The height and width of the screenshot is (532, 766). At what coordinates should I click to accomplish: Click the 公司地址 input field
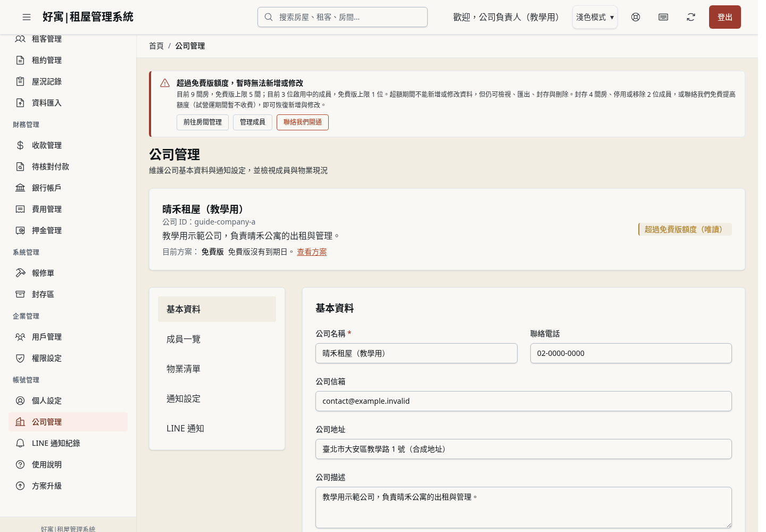523,449
